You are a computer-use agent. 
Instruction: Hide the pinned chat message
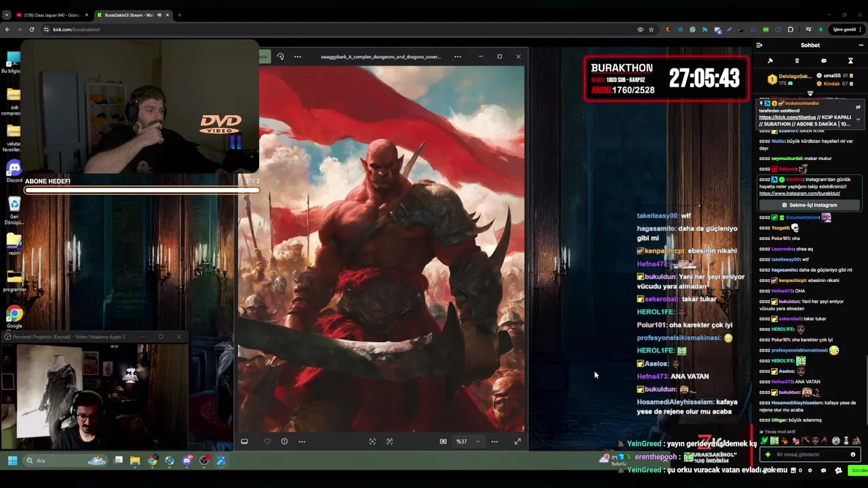coord(858,107)
